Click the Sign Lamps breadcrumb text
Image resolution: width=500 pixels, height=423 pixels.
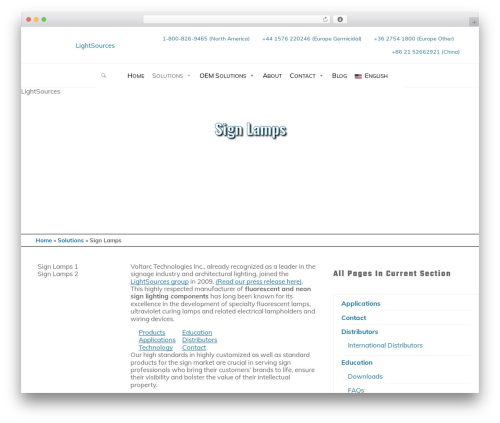point(105,240)
